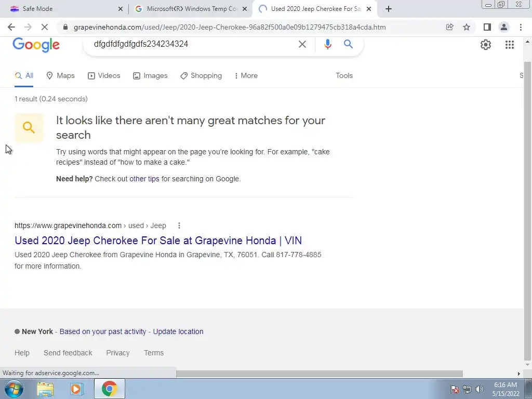Viewport: 532px width, 399px height.
Task: Switch to Images results
Action: [x=150, y=76]
